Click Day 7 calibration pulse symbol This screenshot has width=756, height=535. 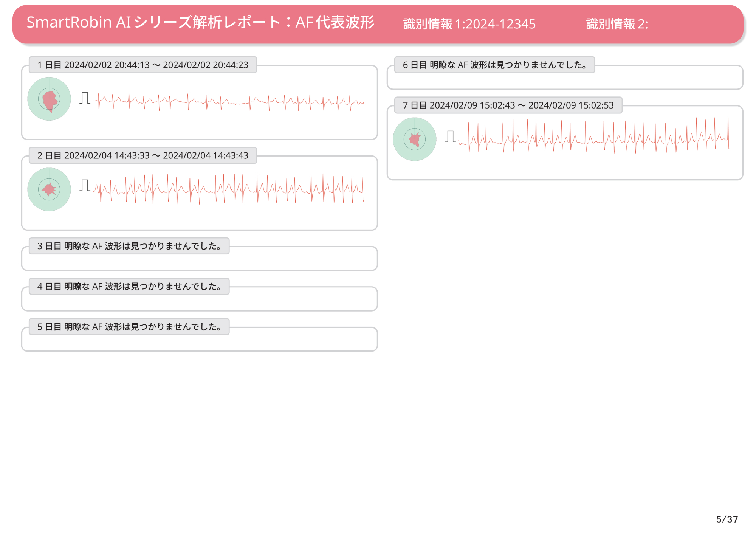450,136
